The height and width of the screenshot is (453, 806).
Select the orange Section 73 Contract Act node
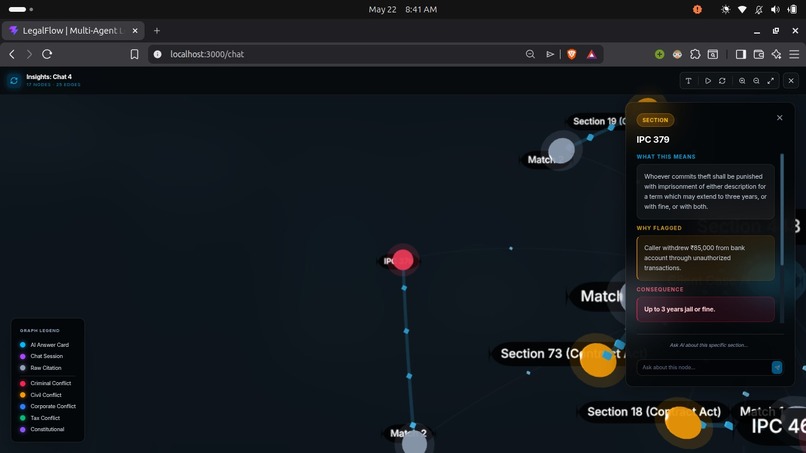point(598,359)
